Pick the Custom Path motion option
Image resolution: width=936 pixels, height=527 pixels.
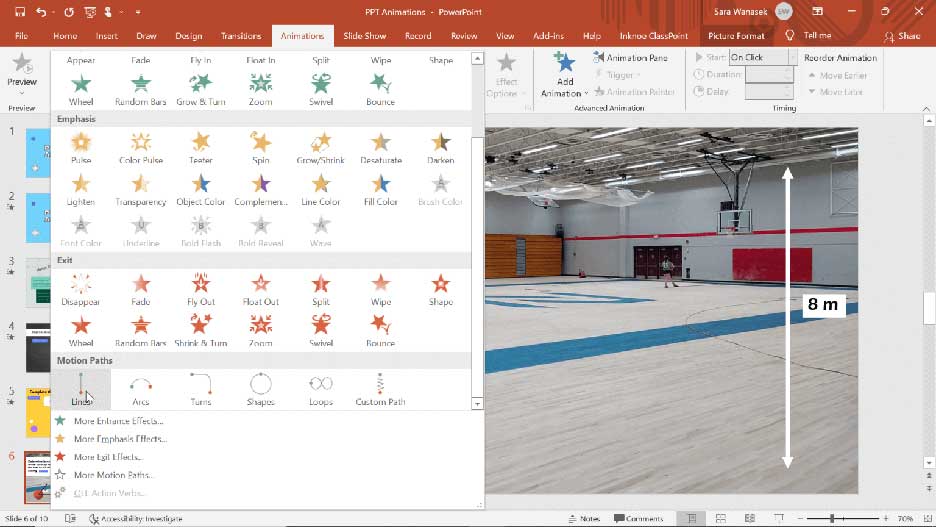coord(380,388)
